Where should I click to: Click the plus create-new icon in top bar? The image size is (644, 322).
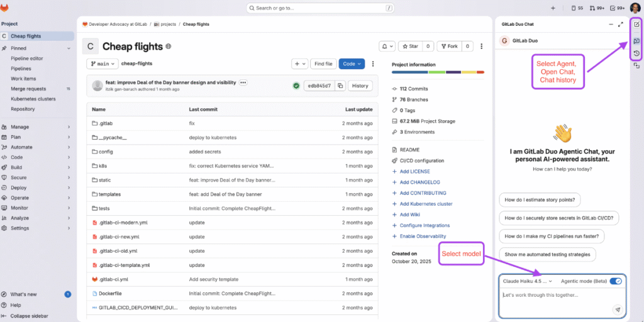pos(553,8)
